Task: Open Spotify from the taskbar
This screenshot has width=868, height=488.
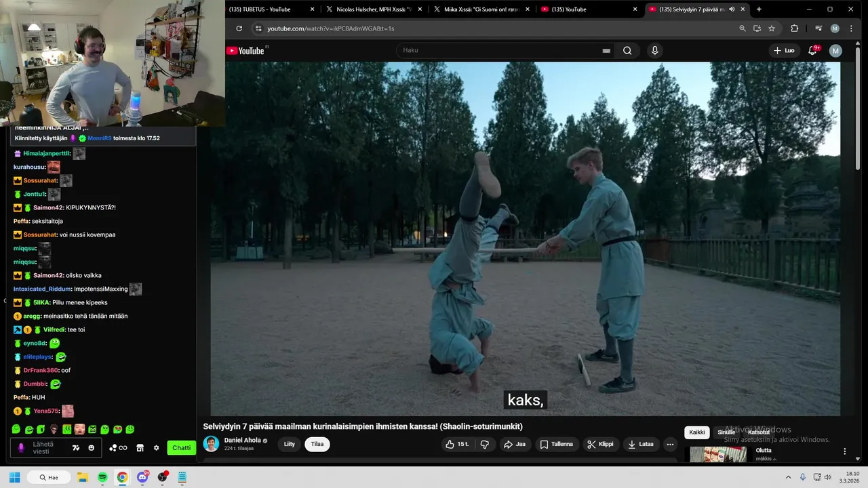Action: pos(102,477)
